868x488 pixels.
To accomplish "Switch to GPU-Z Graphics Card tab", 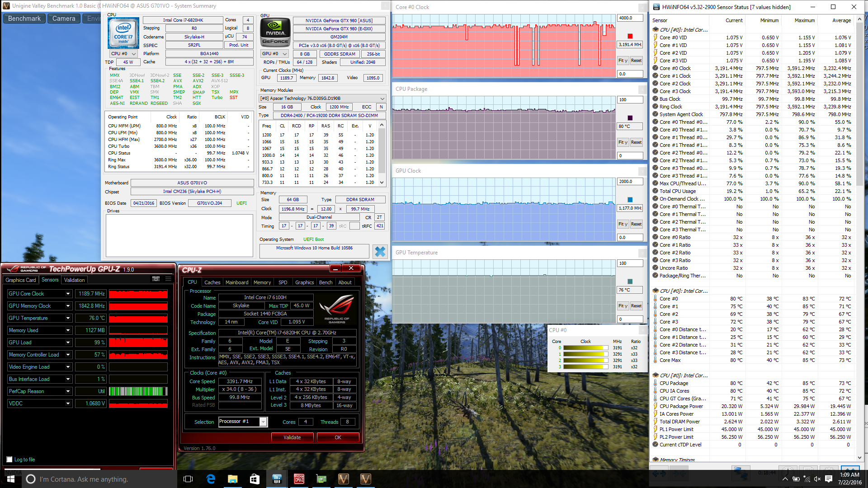I will [21, 280].
